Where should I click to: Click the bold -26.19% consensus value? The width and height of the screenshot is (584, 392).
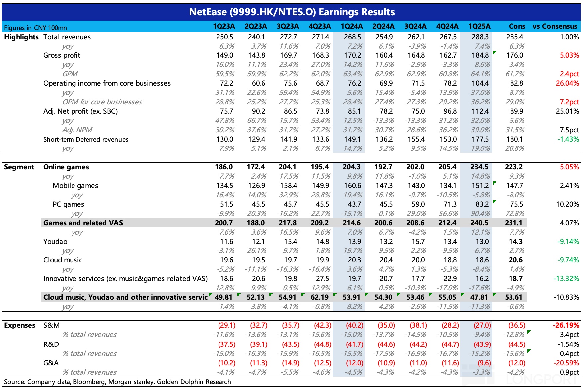point(566,325)
